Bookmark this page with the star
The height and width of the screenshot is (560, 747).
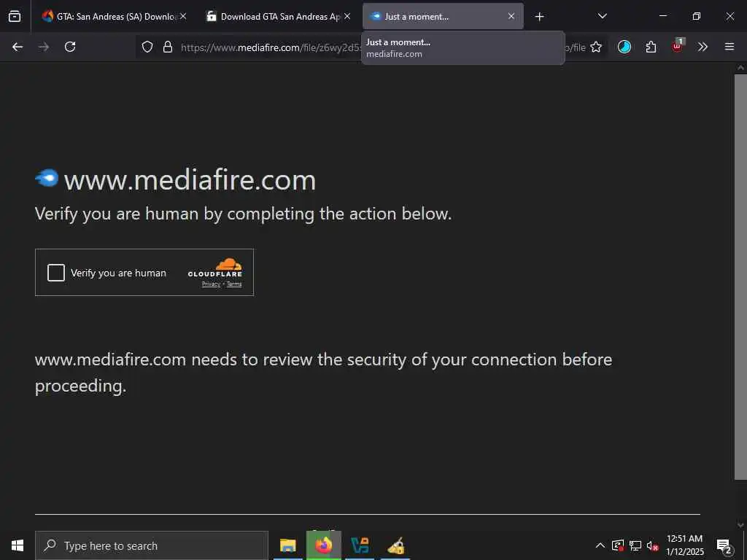point(596,47)
